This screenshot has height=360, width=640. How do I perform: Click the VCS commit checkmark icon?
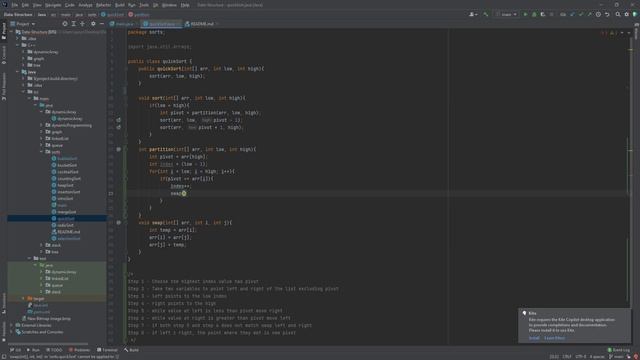point(581,14)
